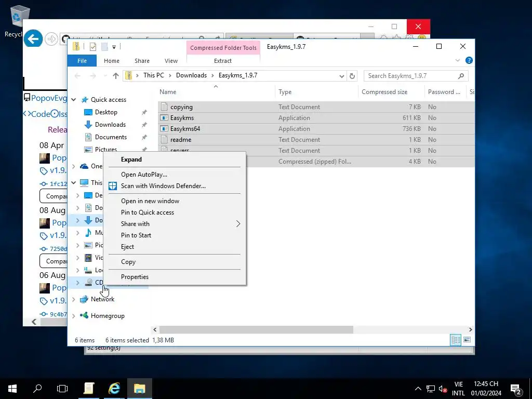The height and width of the screenshot is (399, 532).
Task: Click the New folder icon in quick access toolbar
Action: [x=104, y=47]
